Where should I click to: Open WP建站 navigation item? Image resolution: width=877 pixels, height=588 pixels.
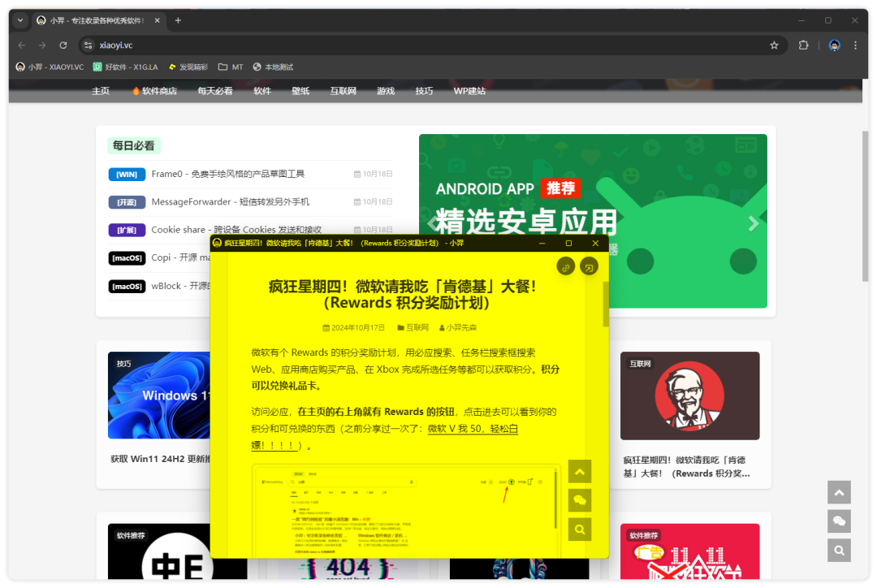click(470, 91)
